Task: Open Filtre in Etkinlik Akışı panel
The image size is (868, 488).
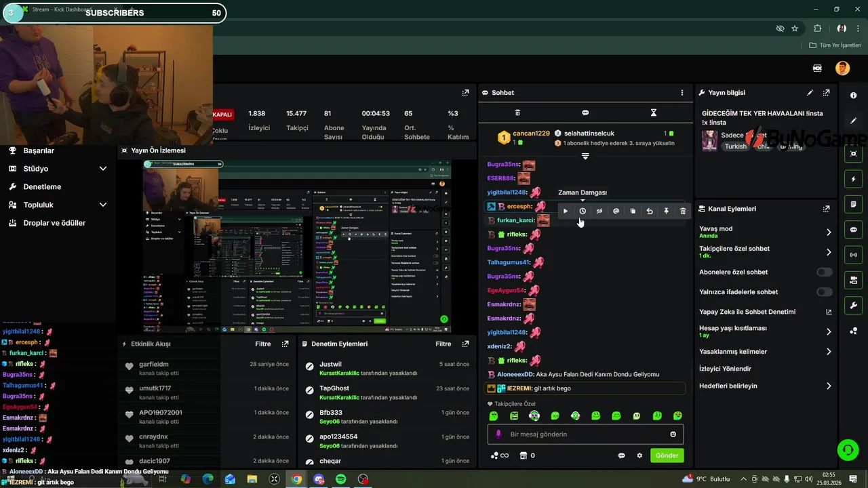Action: [x=263, y=344]
